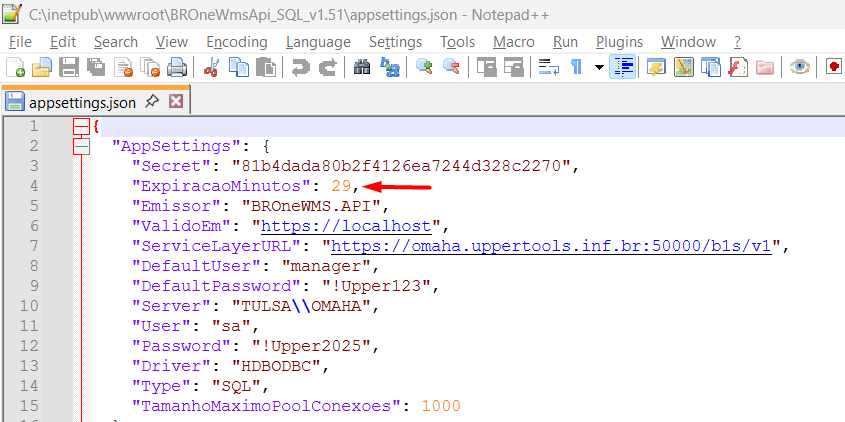The height and width of the screenshot is (422, 845).
Task: Redo the edit with the Redo arrow
Action: [x=327, y=67]
